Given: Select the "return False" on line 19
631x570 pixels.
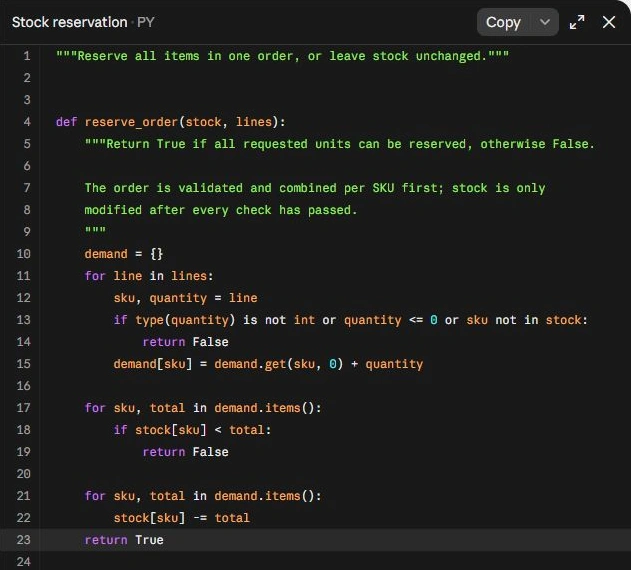Looking at the screenshot, I should coord(186,452).
